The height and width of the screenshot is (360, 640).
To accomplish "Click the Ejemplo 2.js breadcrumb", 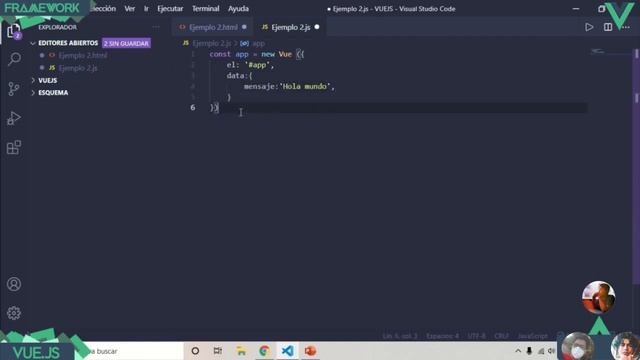I will pos(211,43).
